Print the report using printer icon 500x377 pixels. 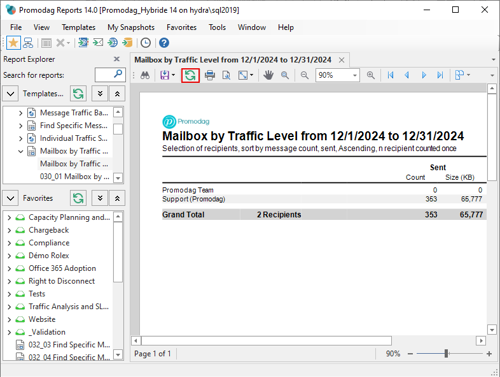[210, 75]
